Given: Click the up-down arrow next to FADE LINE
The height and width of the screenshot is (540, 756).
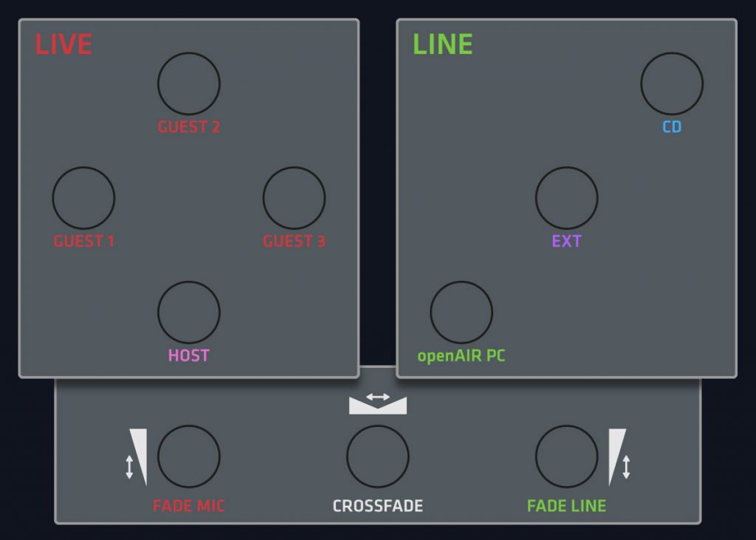Looking at the screenshot, I should pos(626,467).
